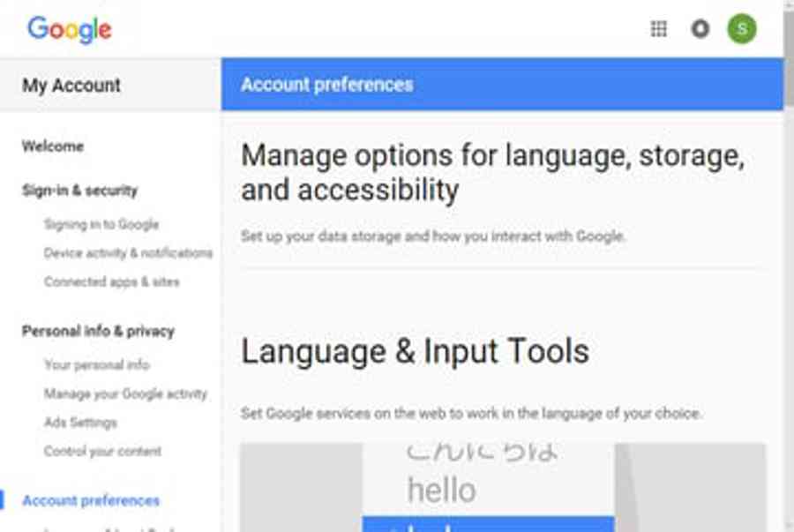Click the Google logo

[70, 30]
